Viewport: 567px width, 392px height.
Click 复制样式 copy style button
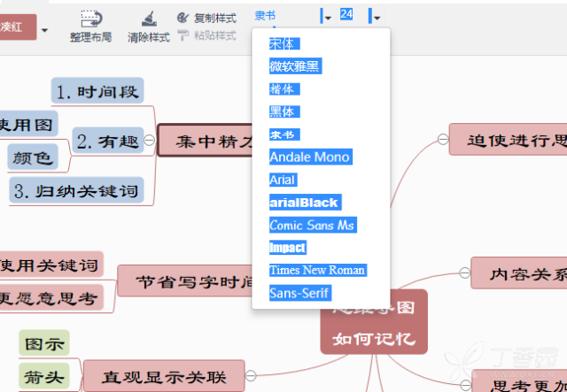click(206, 18)
